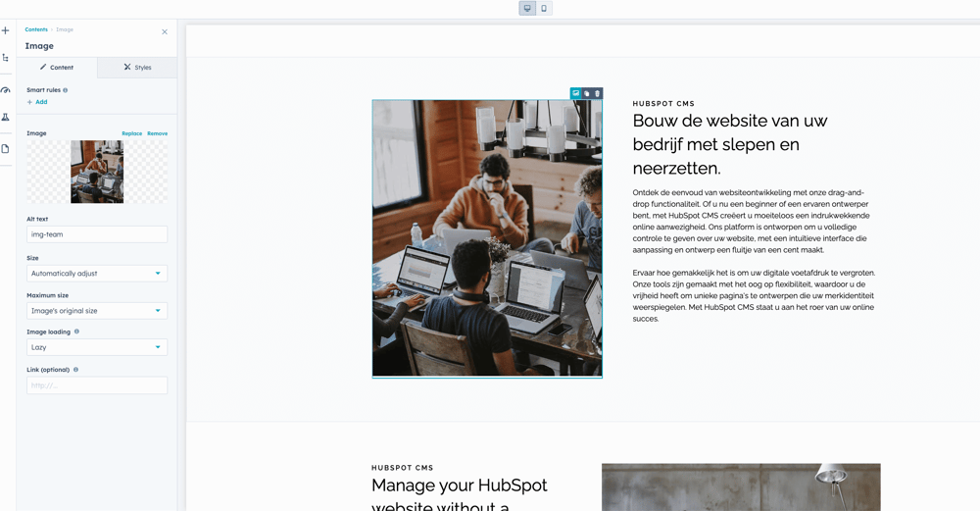Remove the current image
This screenshot has width=980, height=511.
click(x=158, y=133)
